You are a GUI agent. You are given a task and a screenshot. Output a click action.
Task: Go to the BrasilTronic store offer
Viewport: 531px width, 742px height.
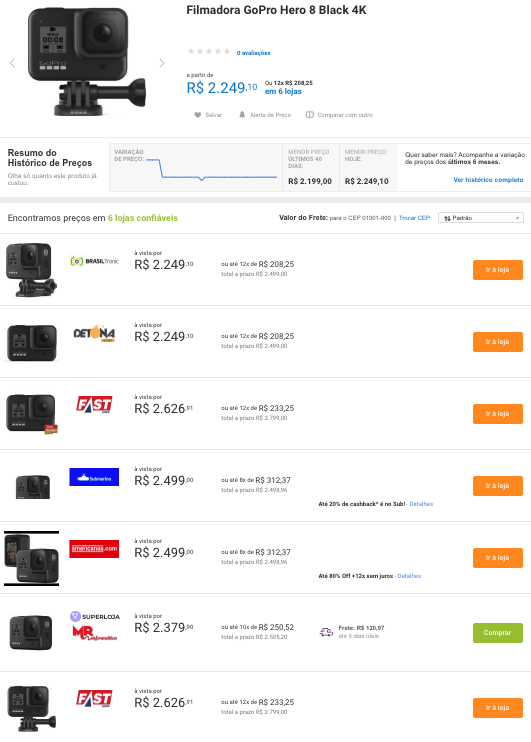click(498, 270)
